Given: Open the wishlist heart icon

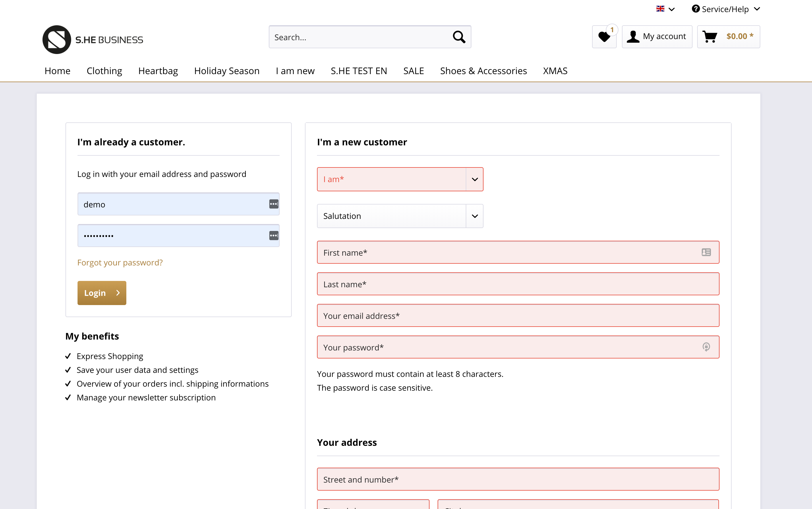Looking at the screenshot, I should (x=604, y=37).
